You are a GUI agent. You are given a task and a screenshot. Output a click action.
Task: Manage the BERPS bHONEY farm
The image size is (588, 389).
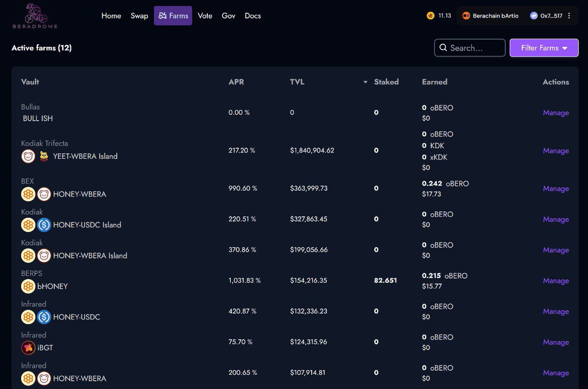point(556,281)
